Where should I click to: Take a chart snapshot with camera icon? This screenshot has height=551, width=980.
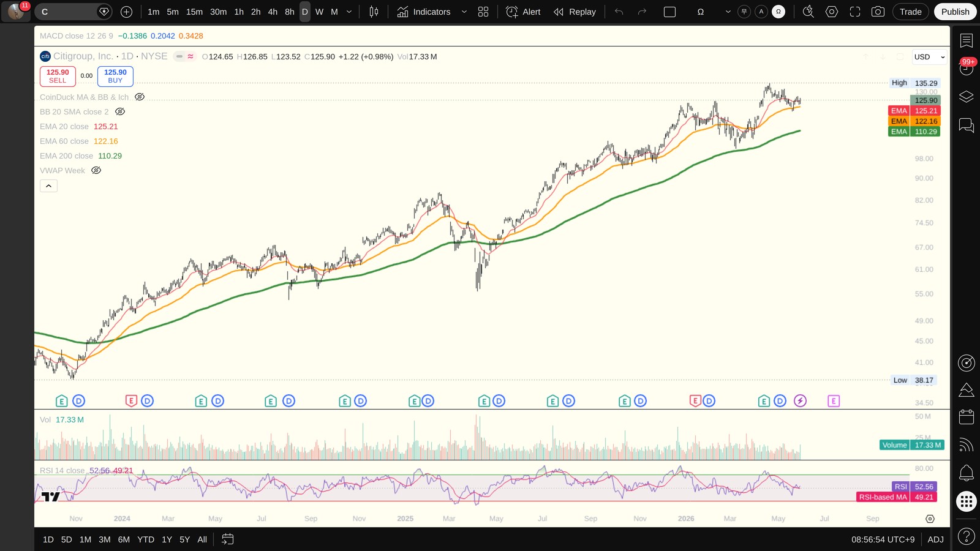[x=878, y=12]
